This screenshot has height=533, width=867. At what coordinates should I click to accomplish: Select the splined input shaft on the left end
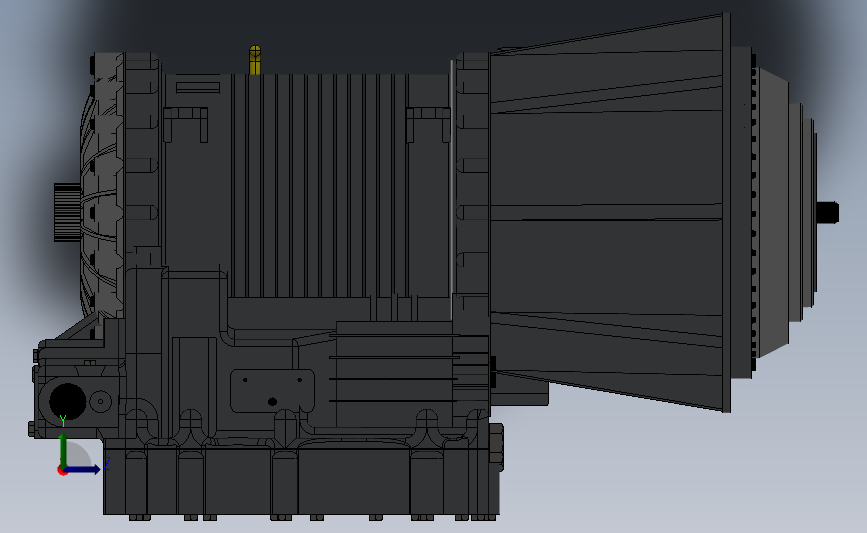point(67,213)
